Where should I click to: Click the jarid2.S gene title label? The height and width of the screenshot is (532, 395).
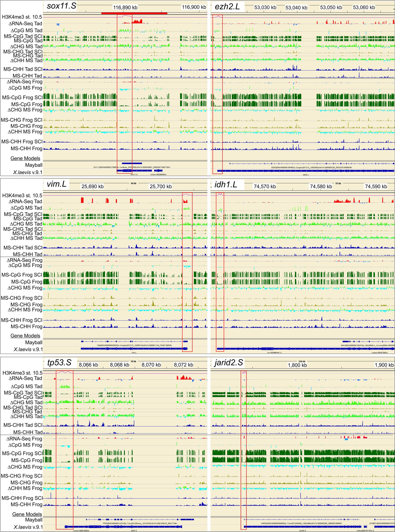229,362
